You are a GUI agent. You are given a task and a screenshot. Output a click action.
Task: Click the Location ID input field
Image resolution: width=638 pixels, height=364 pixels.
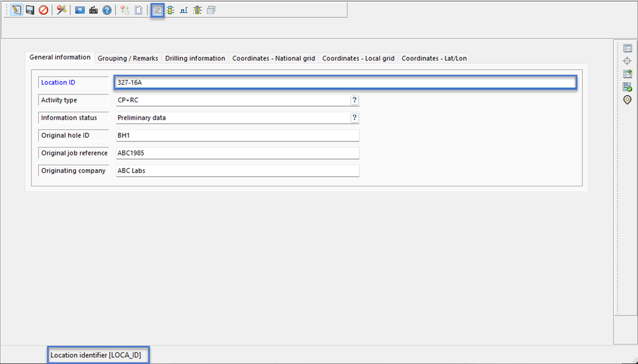coord(345,83)
